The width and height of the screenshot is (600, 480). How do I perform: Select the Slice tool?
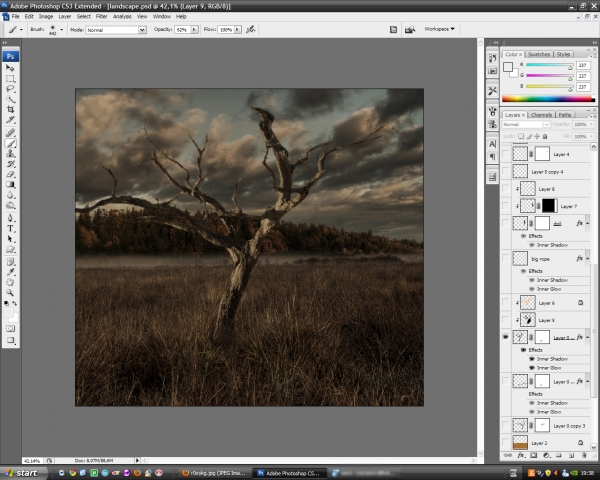pos(10,120)
